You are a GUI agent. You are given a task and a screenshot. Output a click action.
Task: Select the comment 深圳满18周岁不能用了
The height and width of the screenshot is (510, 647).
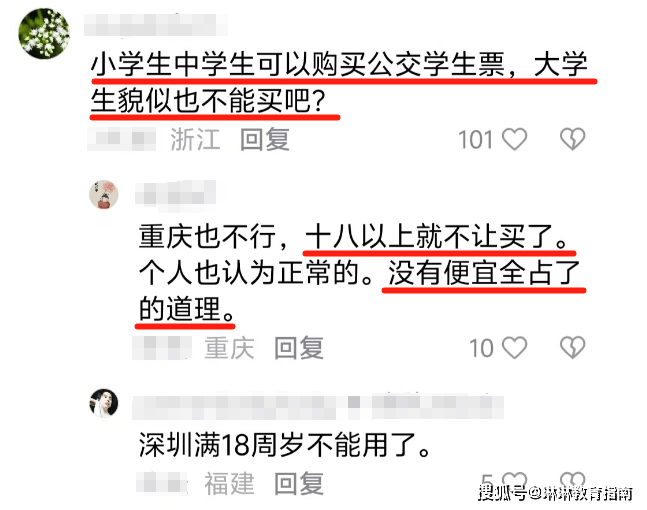(285, 445)
